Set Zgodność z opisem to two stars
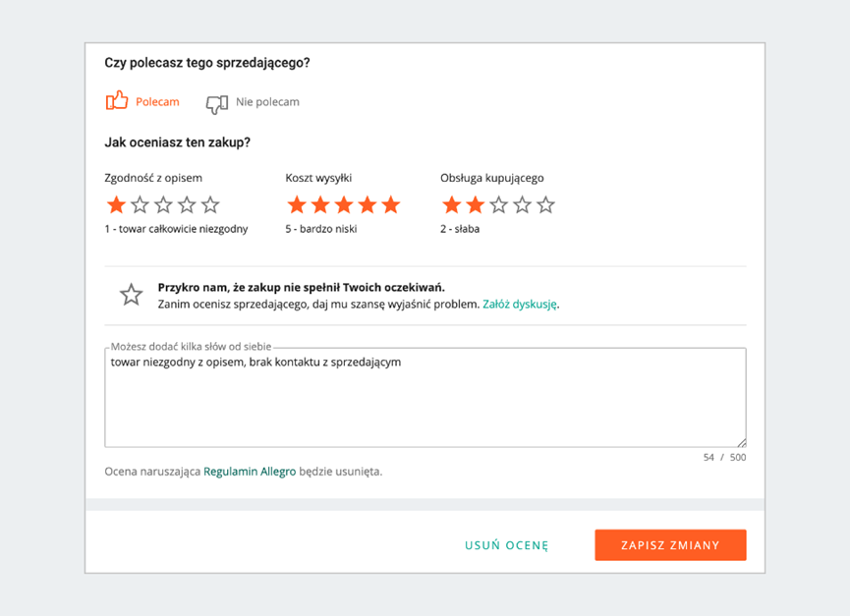850x616 pixels. coord(140,204)
